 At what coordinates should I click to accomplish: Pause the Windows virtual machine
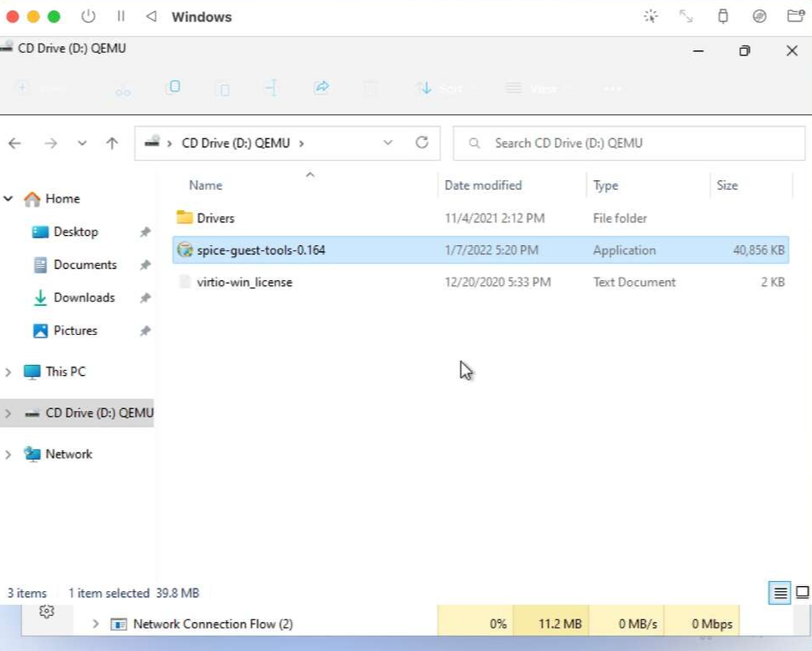[121, 16]
